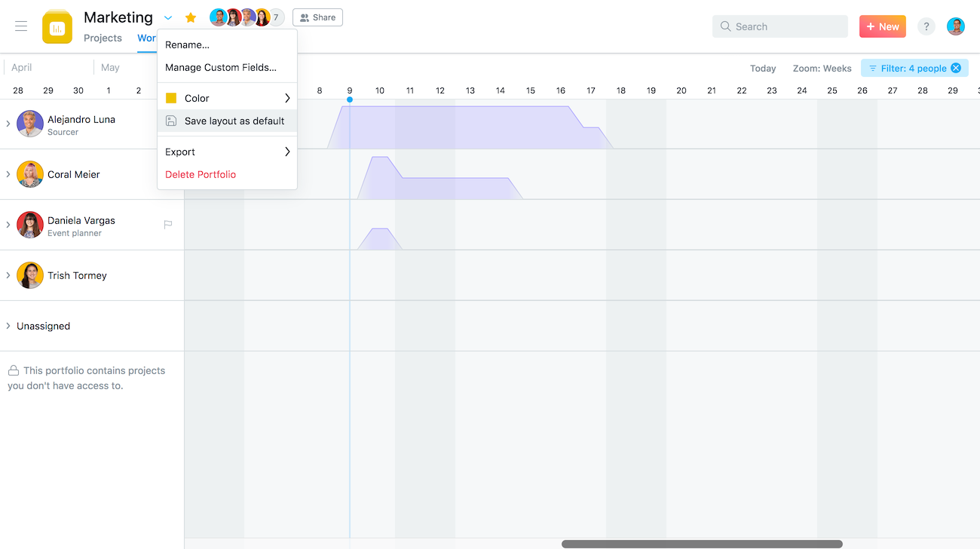Clear the 4 people filter
Viewport: 980px width, 549px height.
click(x=956, y=68)
